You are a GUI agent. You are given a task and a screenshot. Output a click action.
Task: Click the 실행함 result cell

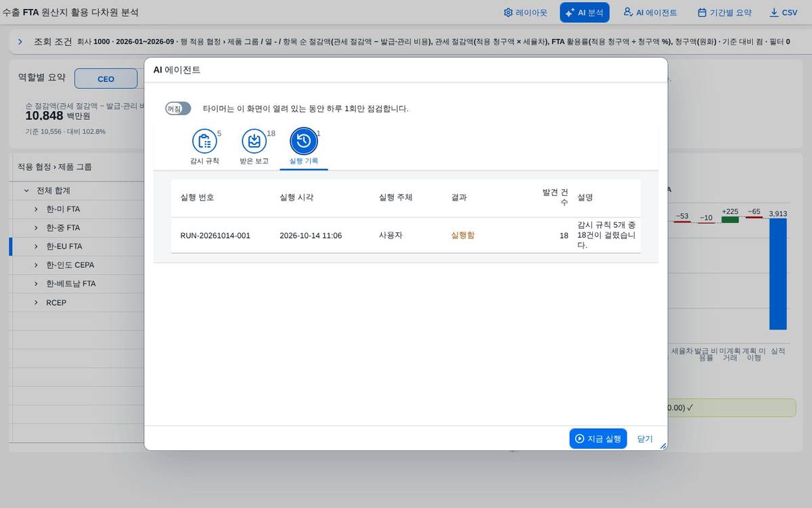[x=463, y=236]
